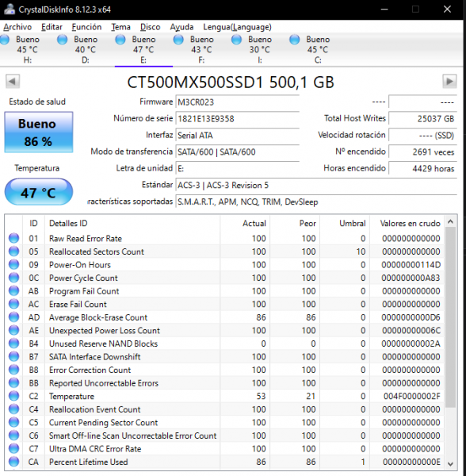This screenshot has width=466, height=476.
Task: Select the F: drive status icon
Action: [x=178, y=40]
